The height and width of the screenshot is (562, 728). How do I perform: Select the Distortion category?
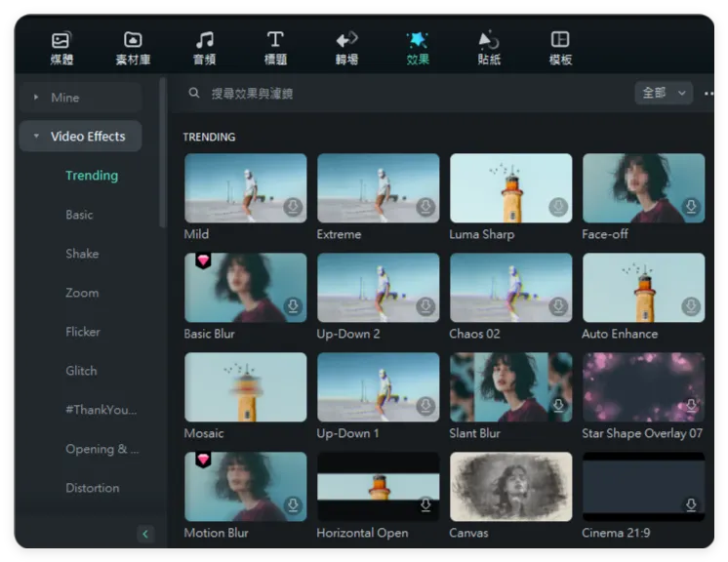click(x=93, y=488)
